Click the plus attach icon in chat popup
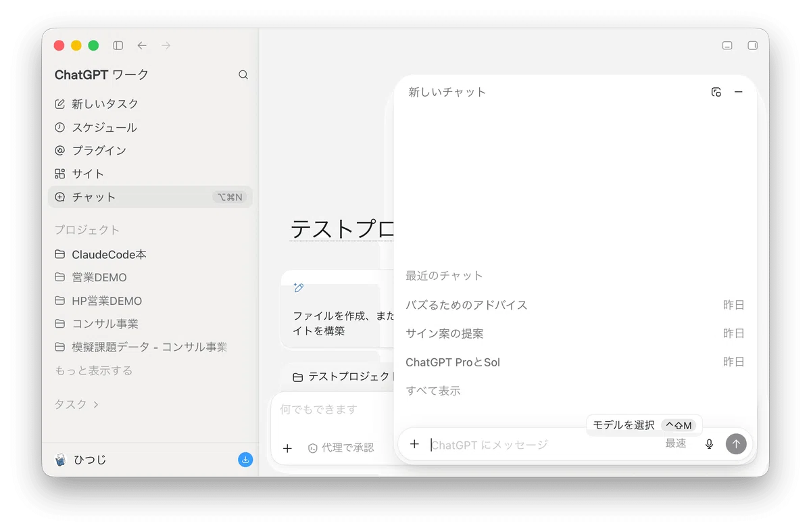The width and height of the screenshot is (811, 532). (415, 444)
